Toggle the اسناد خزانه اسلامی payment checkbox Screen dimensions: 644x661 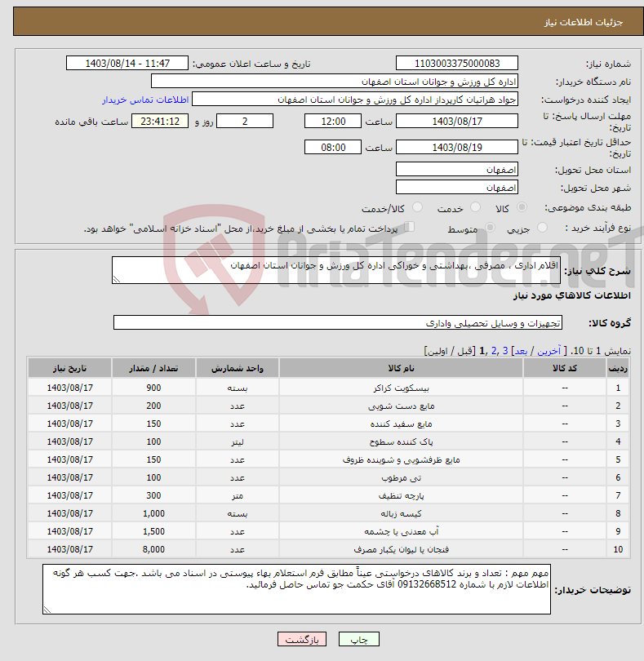(x=409, y=227)
